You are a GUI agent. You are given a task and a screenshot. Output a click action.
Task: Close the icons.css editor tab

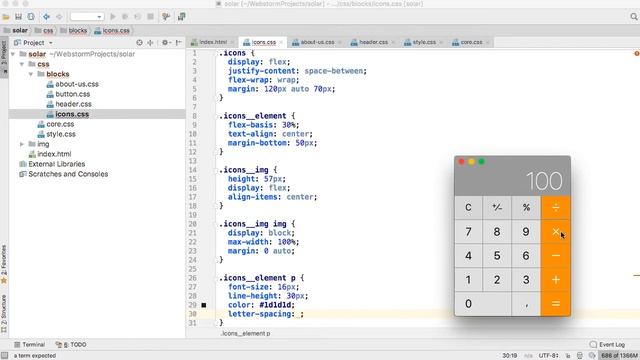[x=281, y=42]
